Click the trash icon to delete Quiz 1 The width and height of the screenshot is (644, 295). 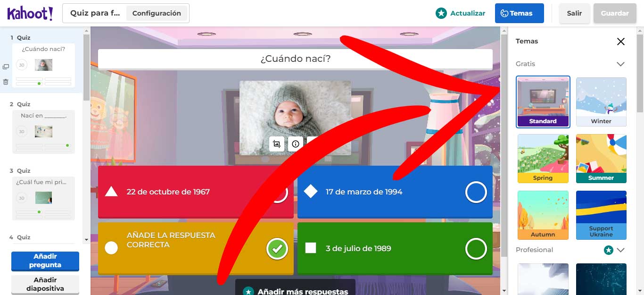(x=6, y=82)
